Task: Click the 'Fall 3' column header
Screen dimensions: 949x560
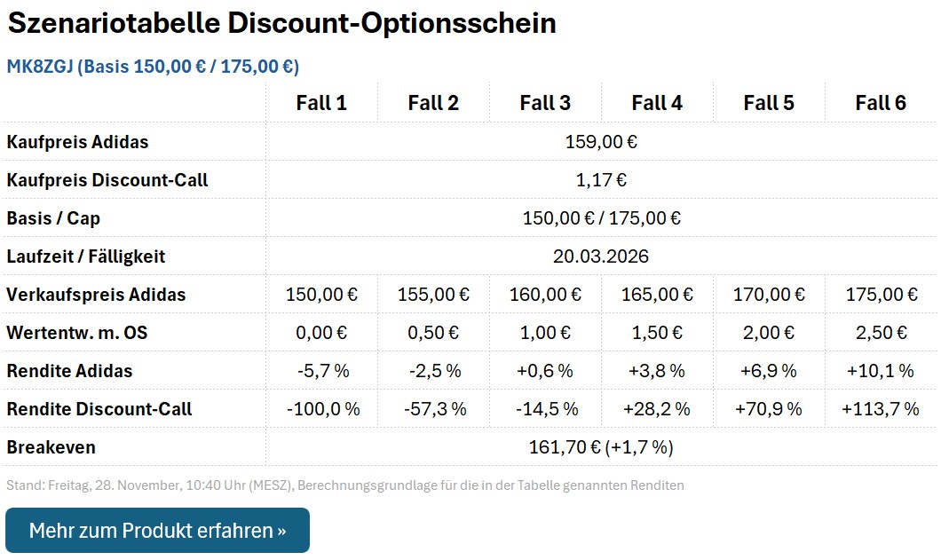Action: pyautogui.click(x=545, y=102)
